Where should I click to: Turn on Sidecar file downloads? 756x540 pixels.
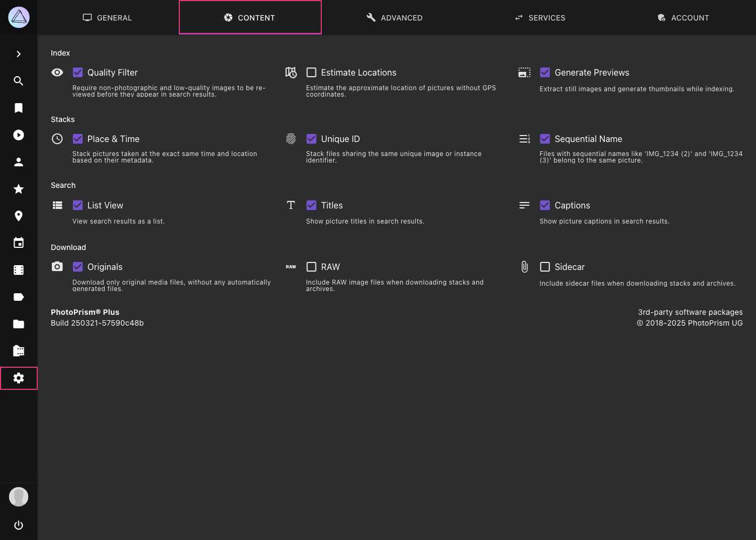(x=545, y=267)
